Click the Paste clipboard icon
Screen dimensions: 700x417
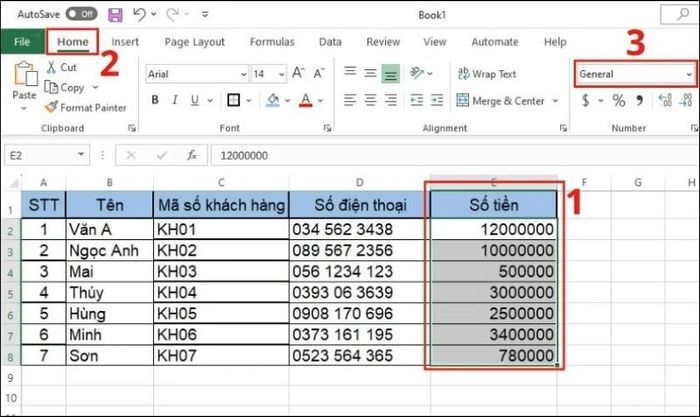coord(25,74)
